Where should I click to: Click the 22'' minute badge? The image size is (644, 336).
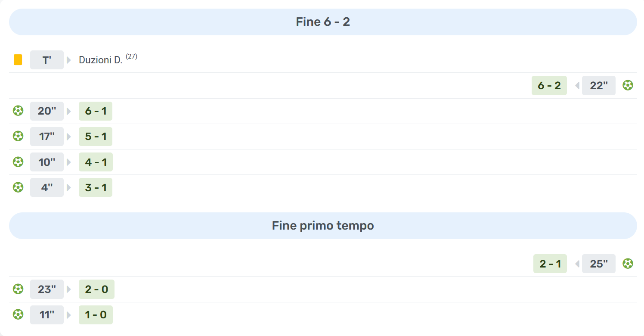pyautogui.click(x=599, y=85)
